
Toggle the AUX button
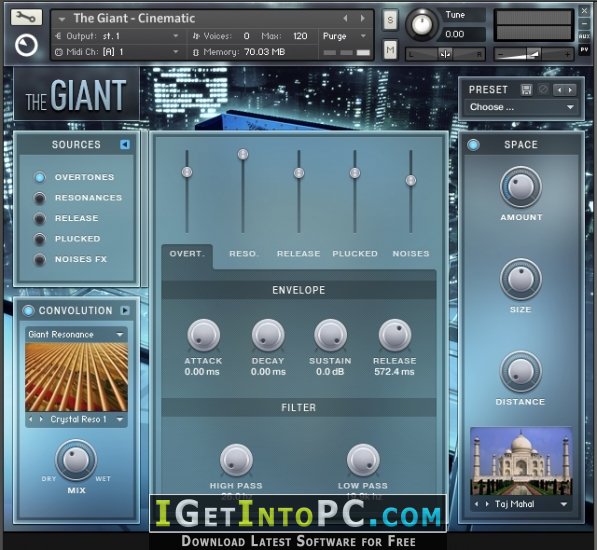click(x=584, y=36)
